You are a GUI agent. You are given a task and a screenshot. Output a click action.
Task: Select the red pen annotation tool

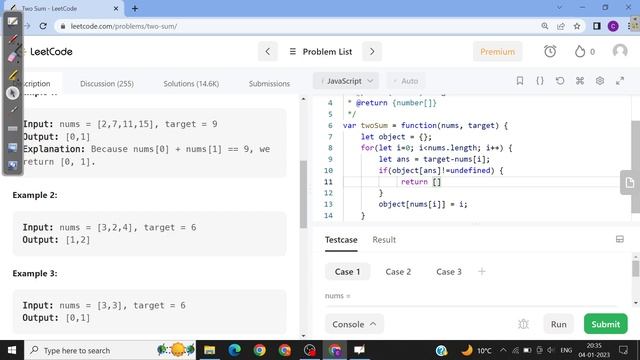(x=13, y=39)
